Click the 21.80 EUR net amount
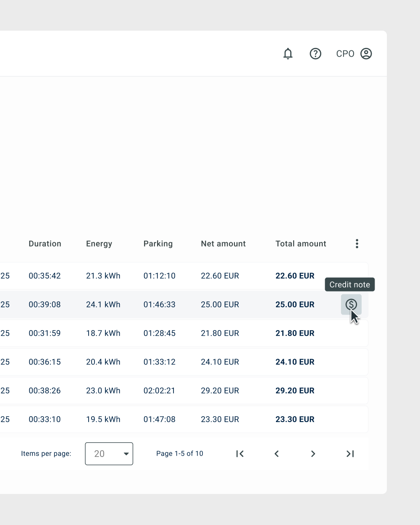The width and height of the screenshot is (420, 525). 220,333
